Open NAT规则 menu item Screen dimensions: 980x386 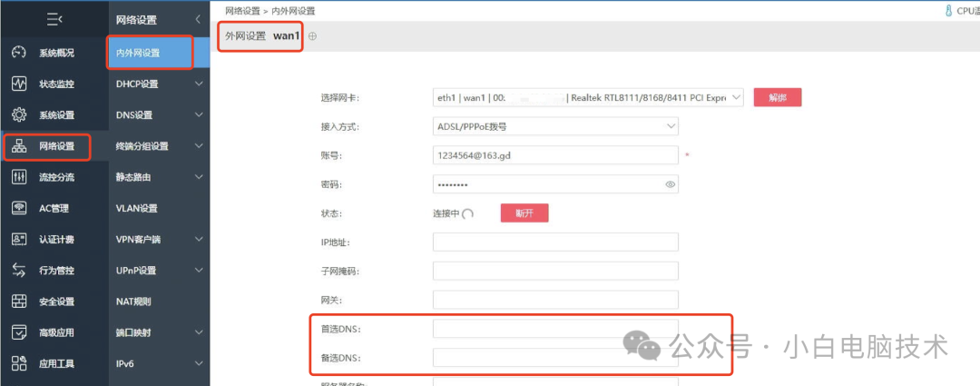[133, 302]
